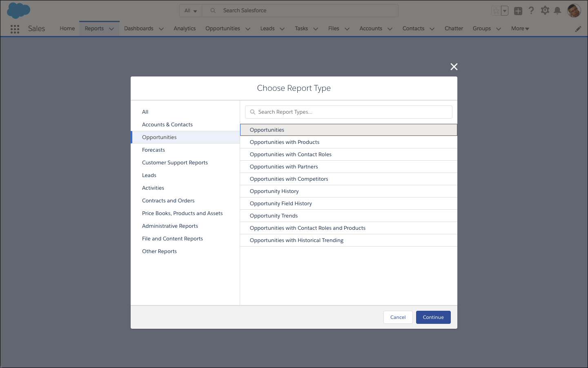Select Other Reports category
Image resolution: width=588 pixels, height=368 pixels.
click(x=185, y=251)
